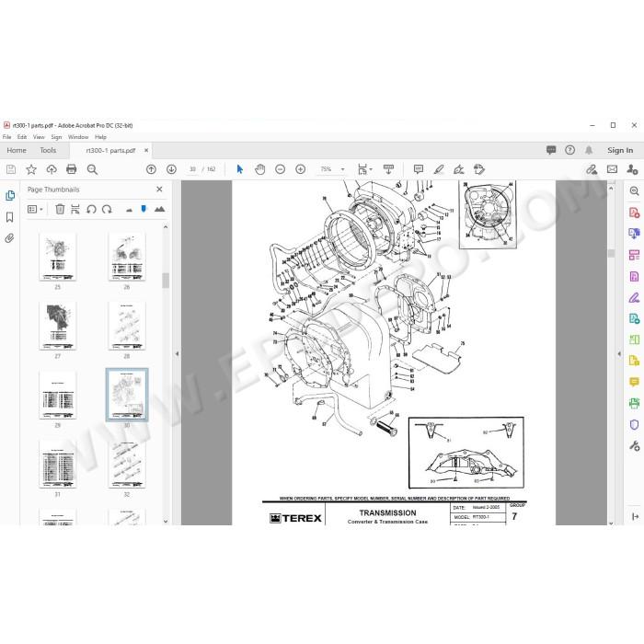Viewport: 644px width, 644px height.
Task: Open thumbnails options dropdown
Action: coord(35,209)
